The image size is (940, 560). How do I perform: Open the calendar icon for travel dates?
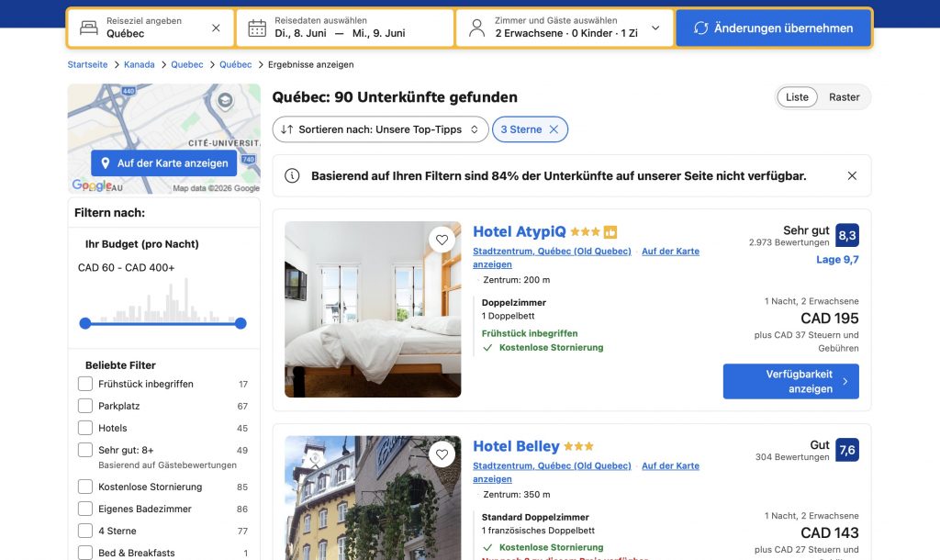[x=257, y=28]
